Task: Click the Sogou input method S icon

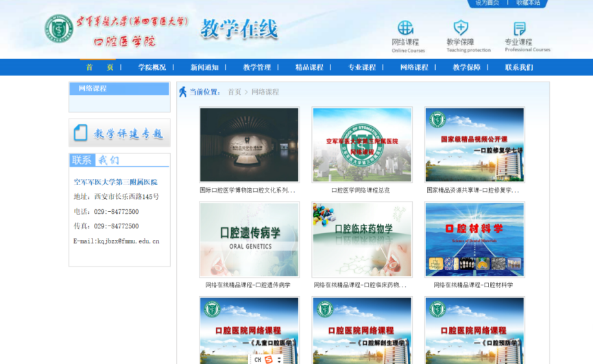Action: pyautogui.click(x=269, y=359)
